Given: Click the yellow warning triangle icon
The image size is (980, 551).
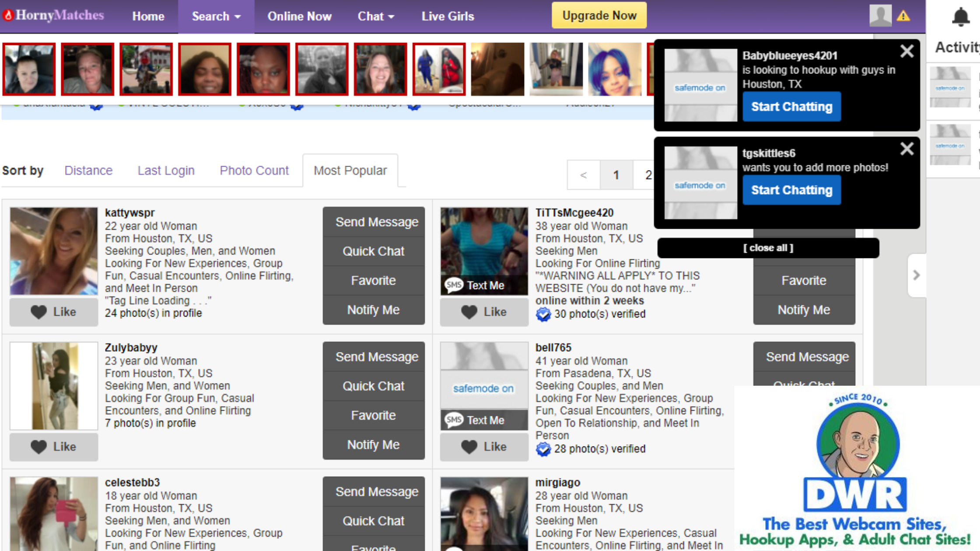Looking at the screenshot, I should [903, 17].
